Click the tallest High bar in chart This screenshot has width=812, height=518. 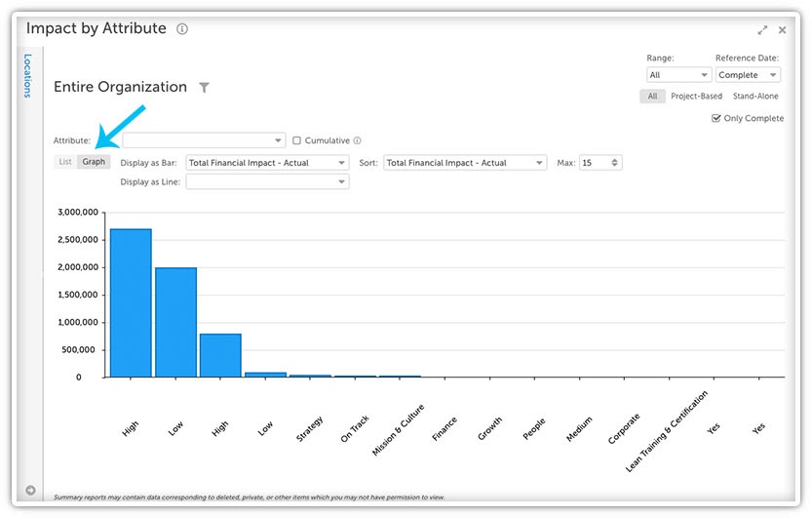click(x=131, y=303)
